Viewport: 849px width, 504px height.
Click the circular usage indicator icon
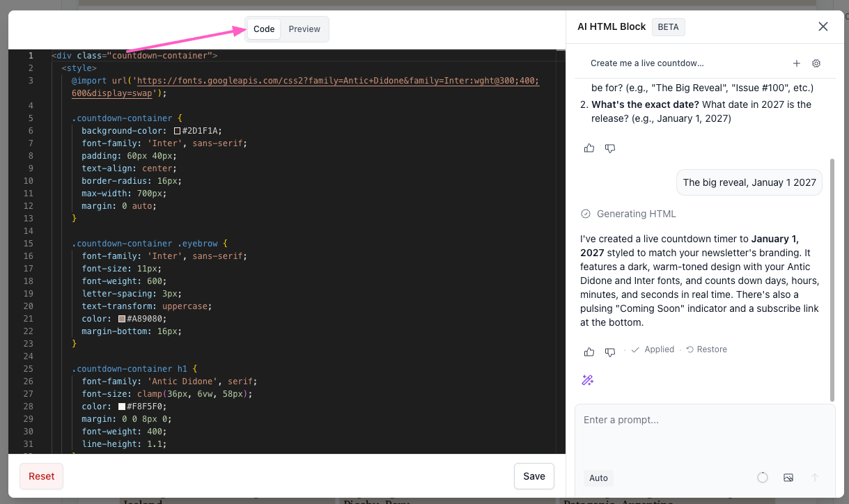(x=763, y=478)
